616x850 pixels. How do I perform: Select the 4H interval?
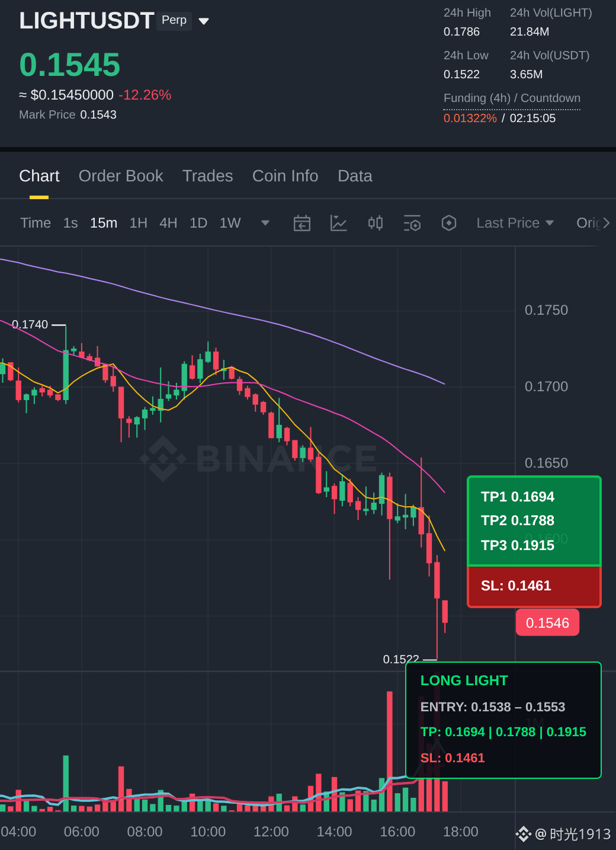[168, 223]
